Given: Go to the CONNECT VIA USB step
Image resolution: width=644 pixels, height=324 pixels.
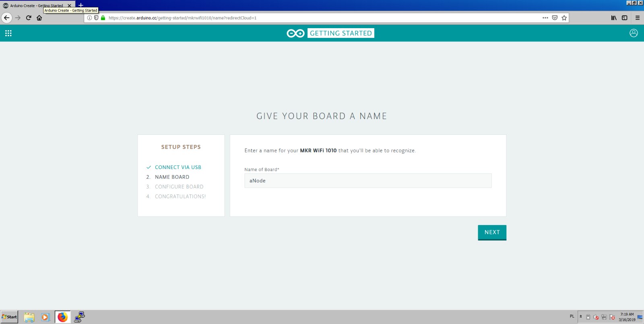Looking at the screenshot, I should pyautogui.click(x=178, y=167).
